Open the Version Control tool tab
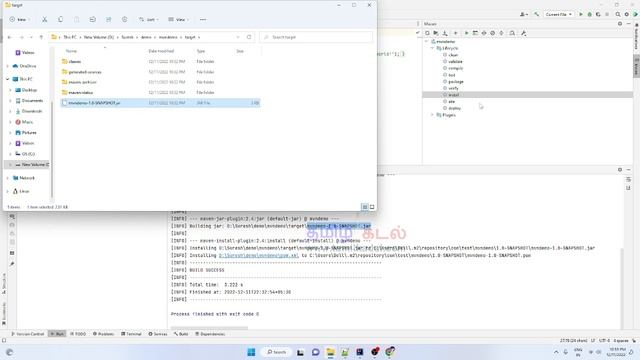 point(27,334)
